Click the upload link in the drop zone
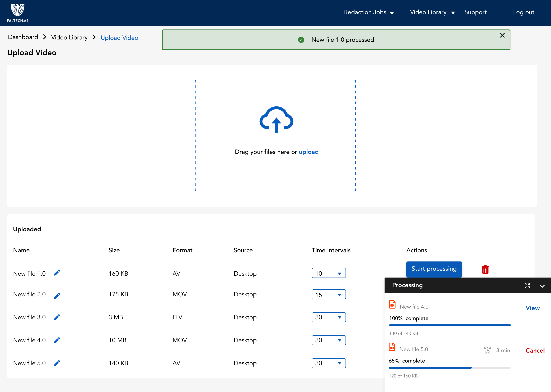The height and width of the screenshot is (392, 551). [x=309, y=152]
